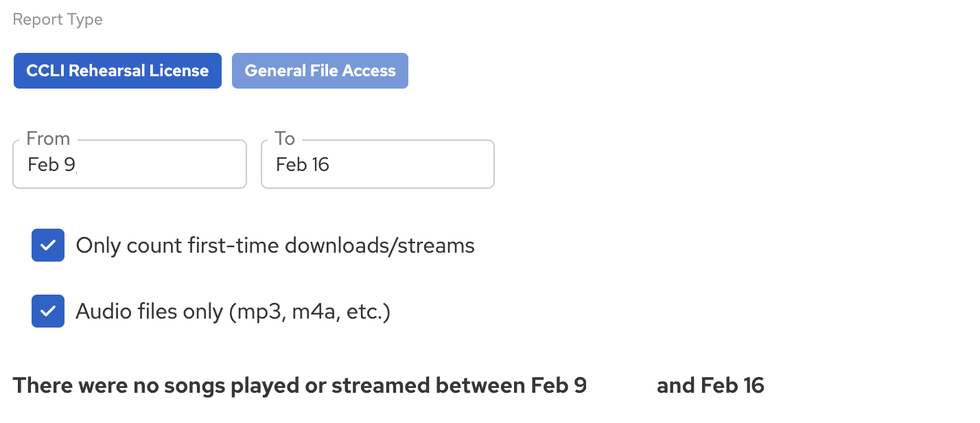Viewport: 980px width, 423px height.
Task: Click Feb 9 in the result message
Action: click(559, 385)
